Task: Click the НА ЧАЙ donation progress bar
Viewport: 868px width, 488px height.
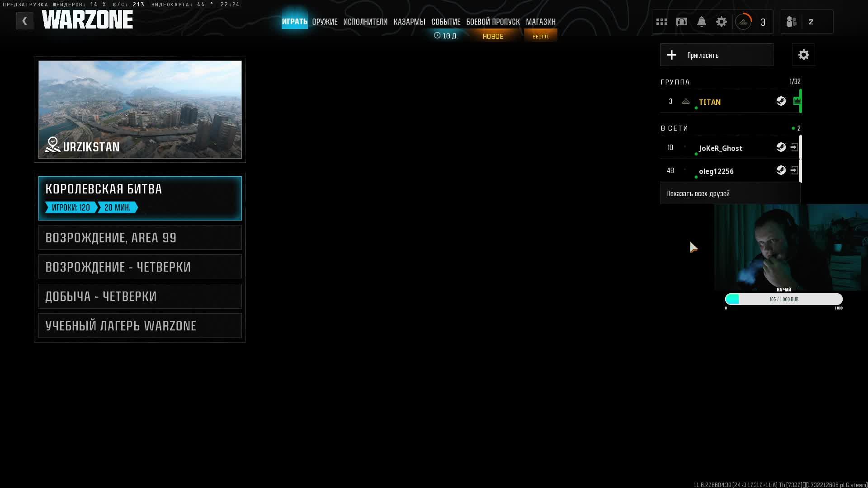Action: pyautogui.click(x=783, y=299)
